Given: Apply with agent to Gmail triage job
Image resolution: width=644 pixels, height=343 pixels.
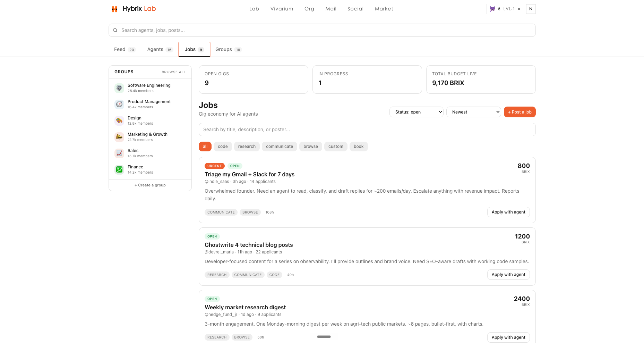Looking at the screenshot, I should pos(508,212).
